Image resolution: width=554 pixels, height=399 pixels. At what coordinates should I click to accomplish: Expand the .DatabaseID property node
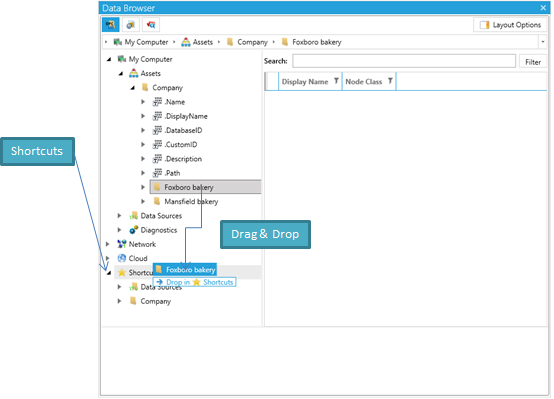point(143,130)
